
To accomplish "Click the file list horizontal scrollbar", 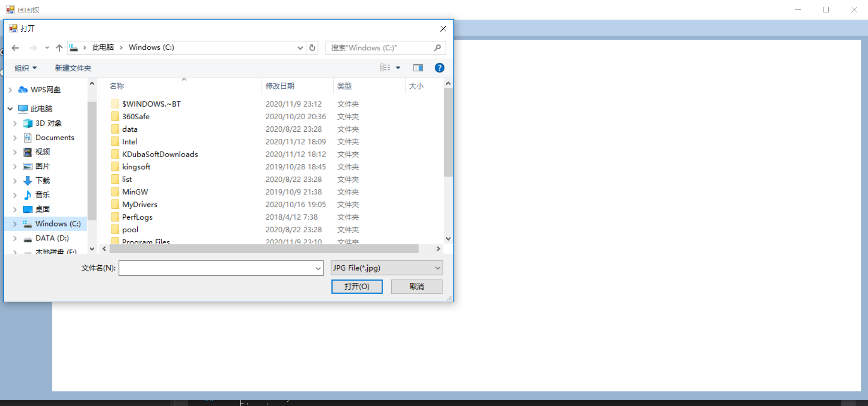I will 264,249.
